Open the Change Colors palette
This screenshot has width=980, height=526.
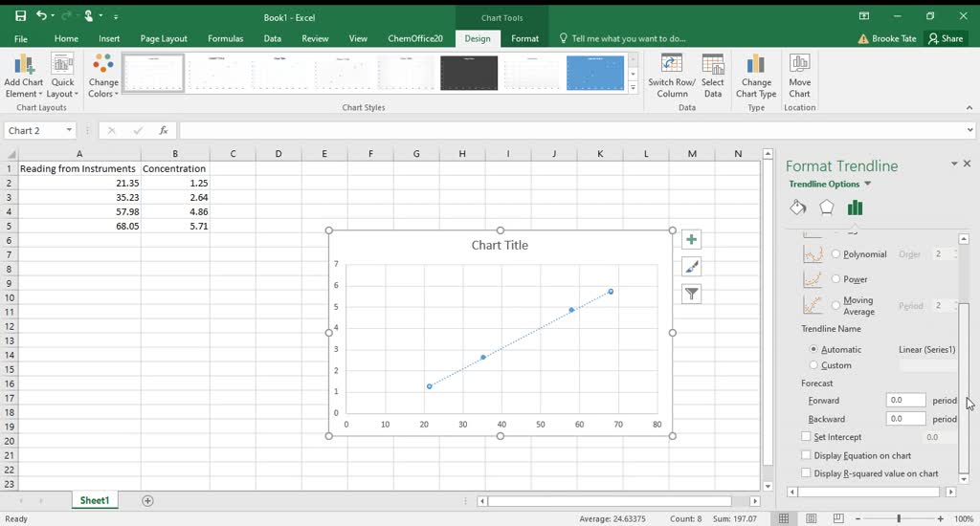pyautogui.click(x=103, y=77)
